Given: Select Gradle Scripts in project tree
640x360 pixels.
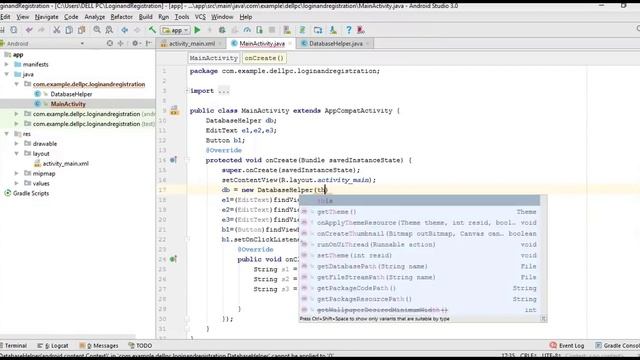Looking at the screenshot, I should click(x=31, y=193).
